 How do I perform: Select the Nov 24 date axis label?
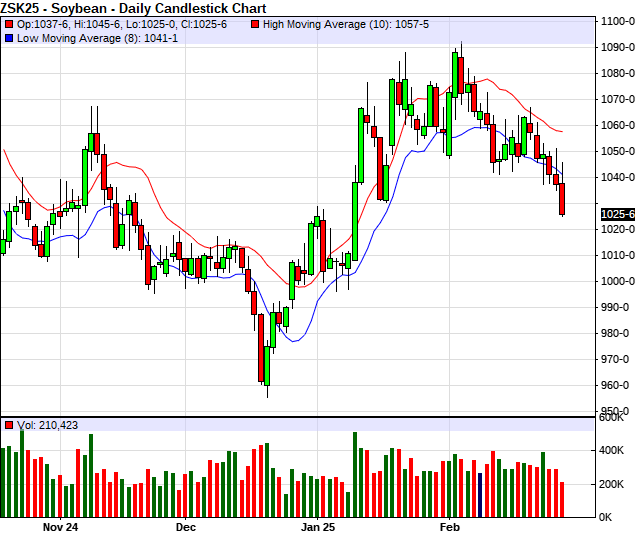pos(63,525)
